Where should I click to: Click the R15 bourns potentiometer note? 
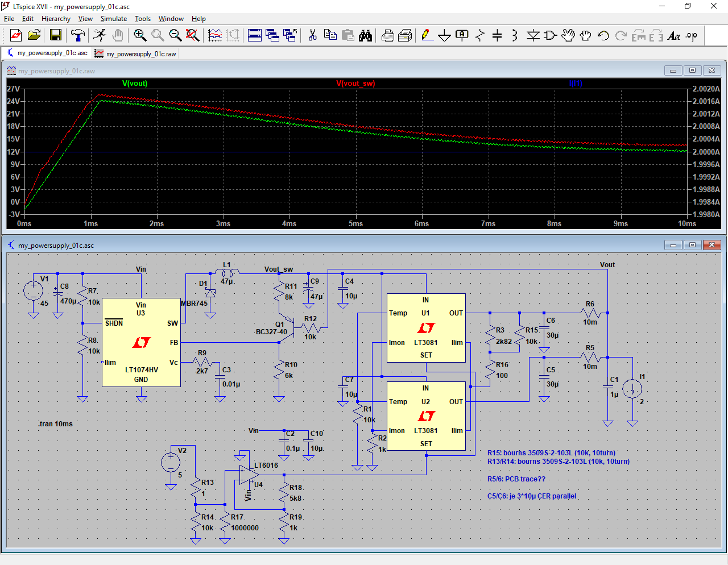551,453
